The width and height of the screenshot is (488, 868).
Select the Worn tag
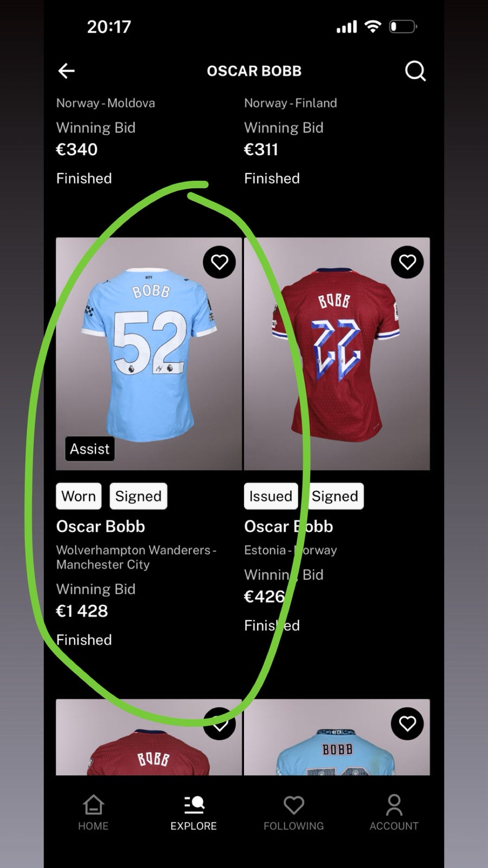point(79,496)
